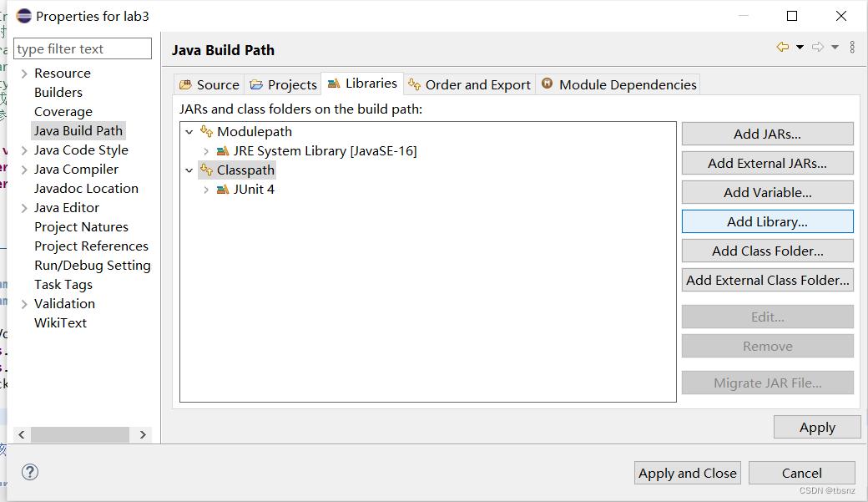Select WikiText in the sidebar

tap(60, 323)
